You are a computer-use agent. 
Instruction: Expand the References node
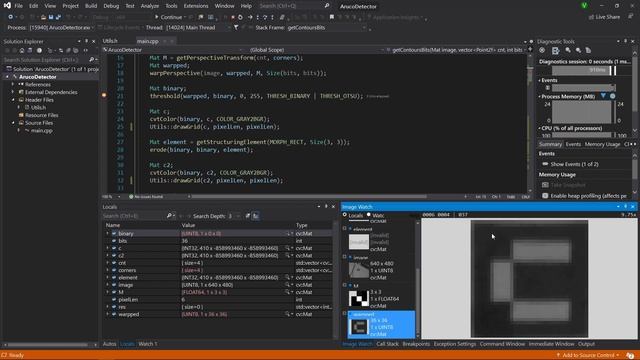[x=13, y=84]
